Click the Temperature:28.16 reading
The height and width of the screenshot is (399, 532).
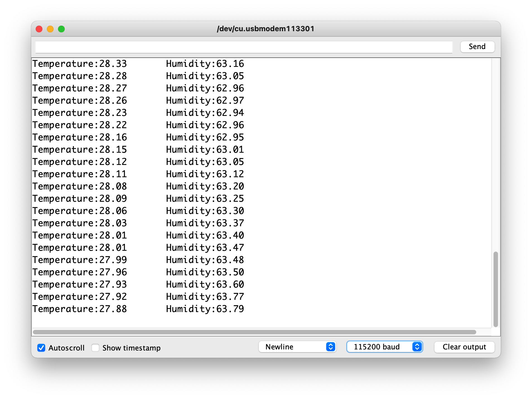(x=80, y=137)
